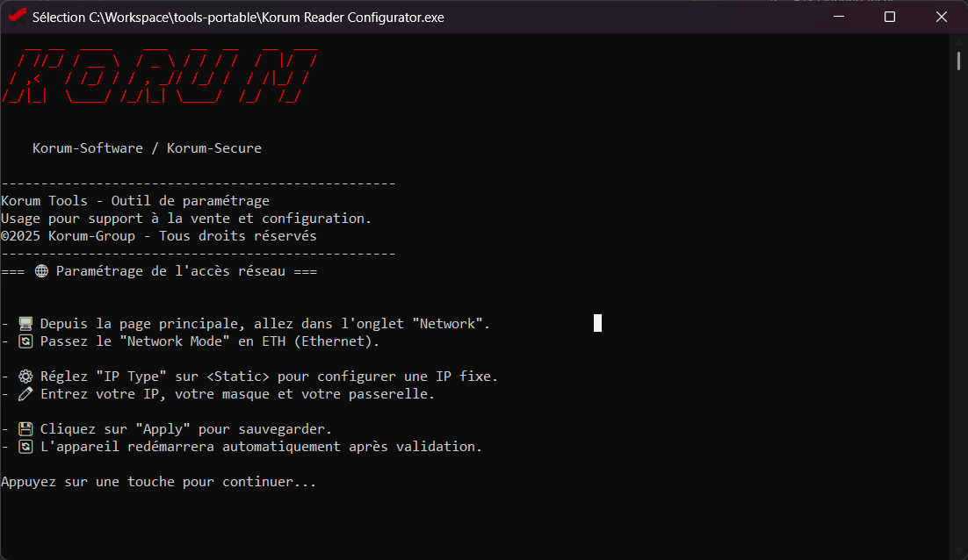Click the prompt "Appuyez sur une touche pour continuer..."
This screenshot has width=968, height=560.
159,482
